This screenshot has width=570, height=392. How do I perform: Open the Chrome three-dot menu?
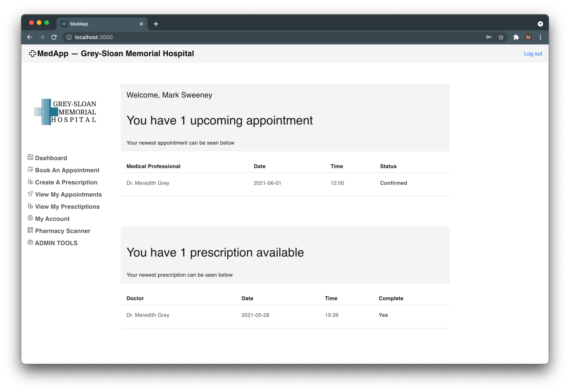point(540,37)
